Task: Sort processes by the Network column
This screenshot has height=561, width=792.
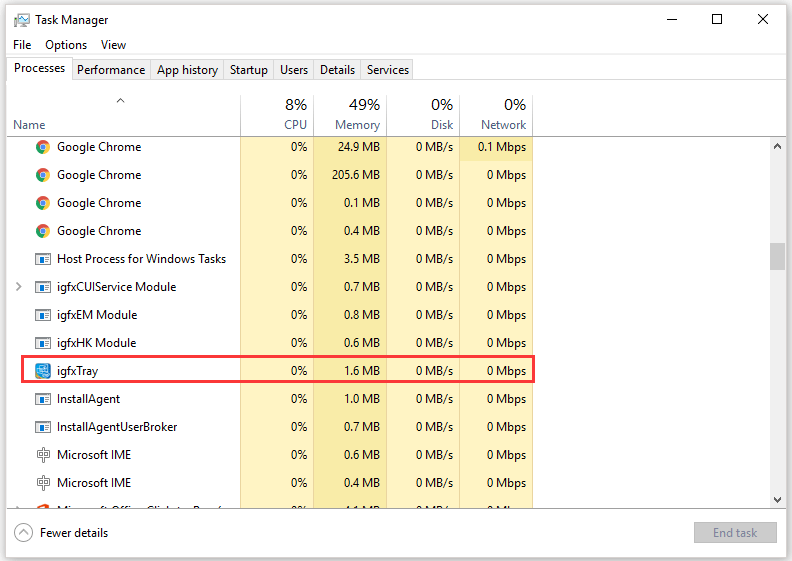Action: tap(496, 115)
